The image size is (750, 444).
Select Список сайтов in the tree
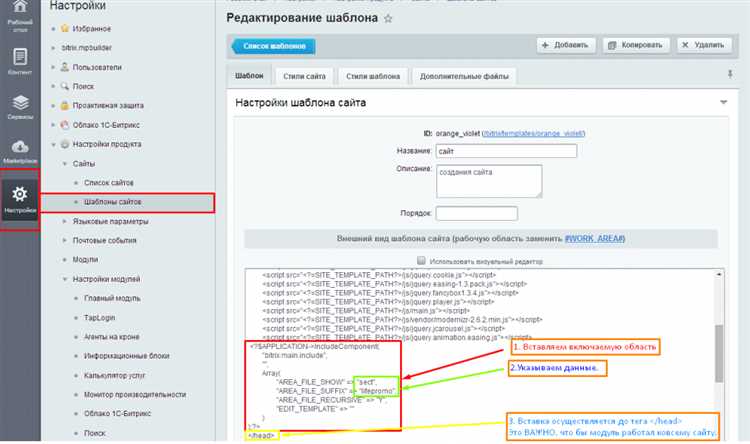109,183
